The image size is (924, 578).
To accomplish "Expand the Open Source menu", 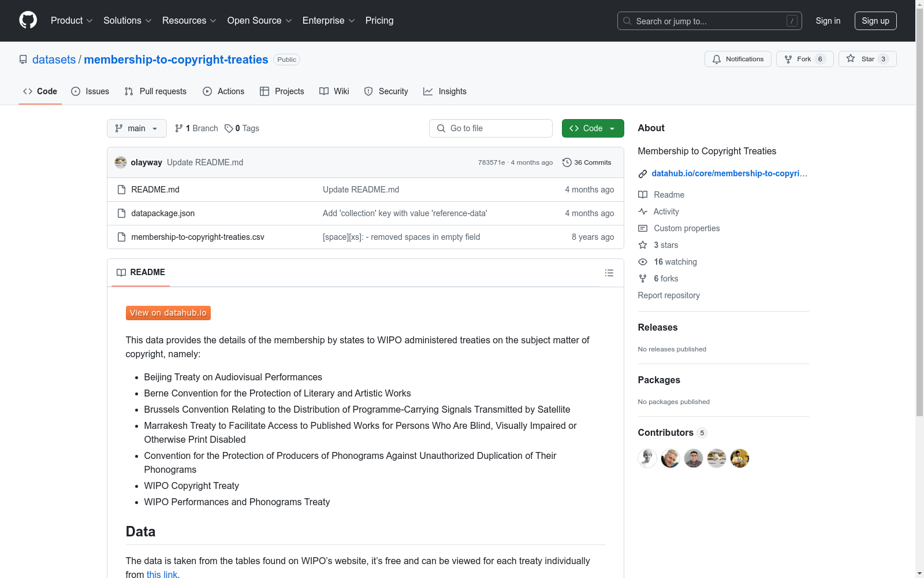I will point(260,20).
